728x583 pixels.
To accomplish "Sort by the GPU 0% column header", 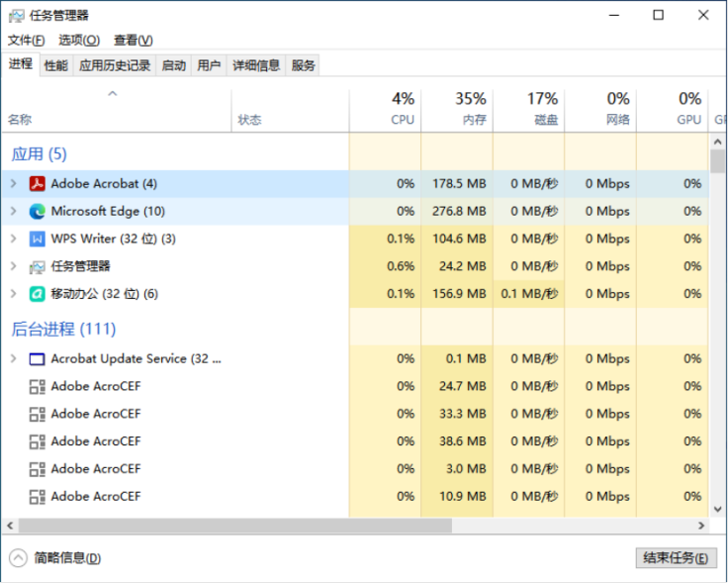I will coord(673,111).
